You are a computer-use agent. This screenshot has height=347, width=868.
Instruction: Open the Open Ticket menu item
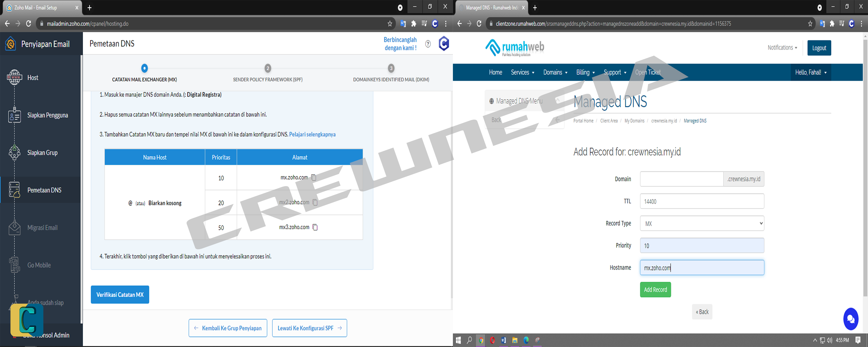pos(648,72)
